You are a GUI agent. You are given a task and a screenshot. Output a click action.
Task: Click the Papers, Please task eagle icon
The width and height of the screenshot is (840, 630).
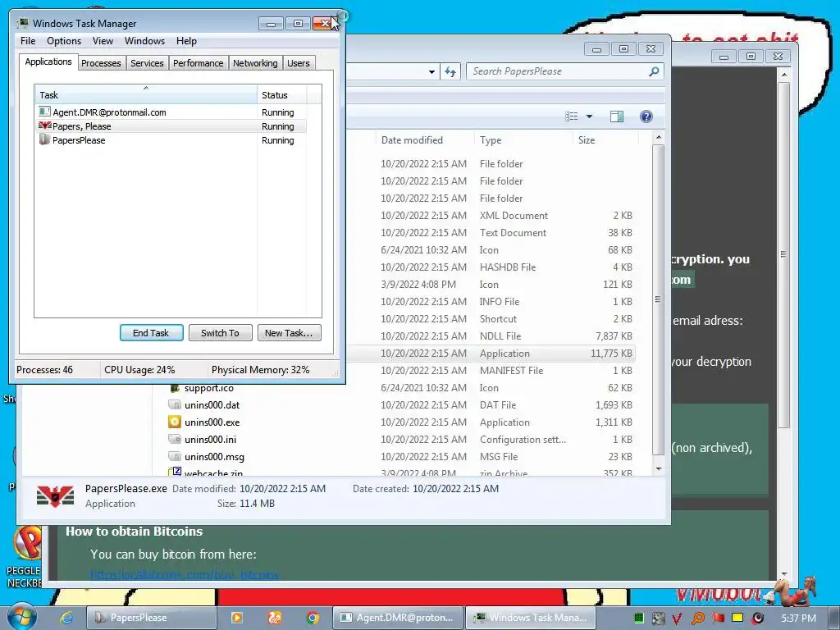44,126
